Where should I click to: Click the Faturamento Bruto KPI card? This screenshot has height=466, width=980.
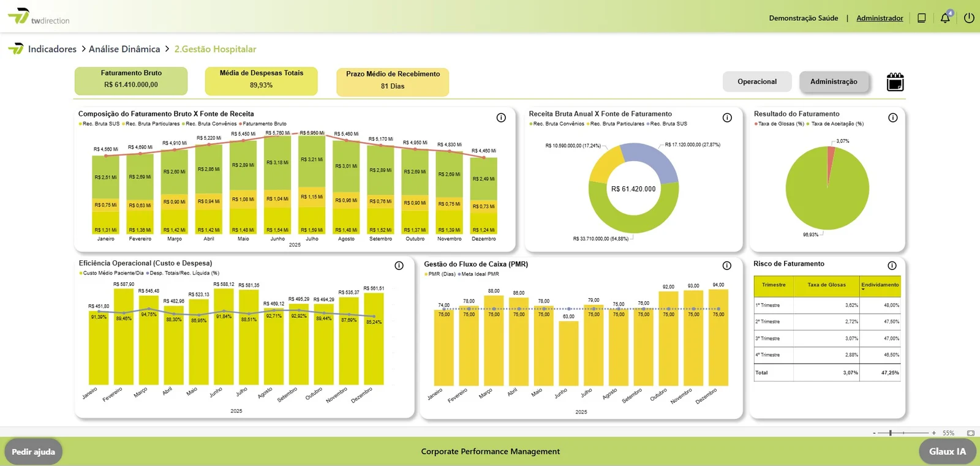pyautogui.click(x=131, y=81)
